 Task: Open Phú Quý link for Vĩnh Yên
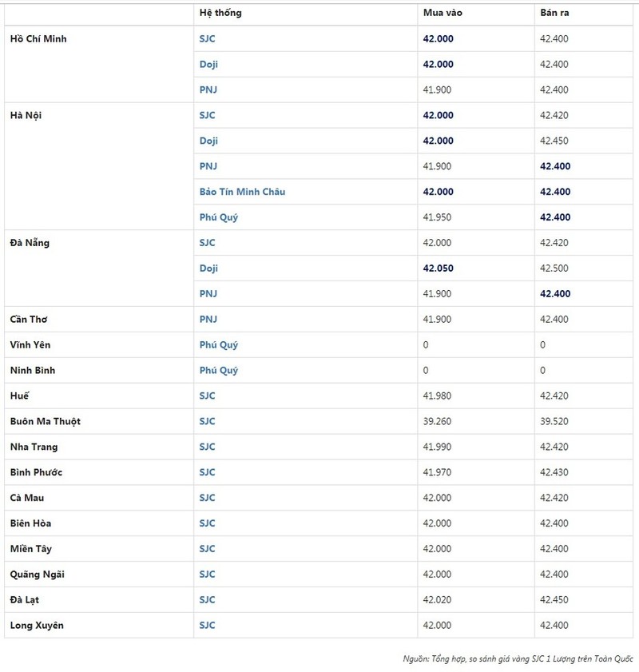point(218,345)
